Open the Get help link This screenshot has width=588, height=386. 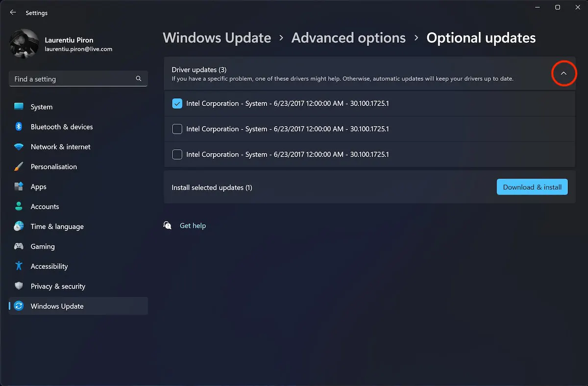pos(193,226)
